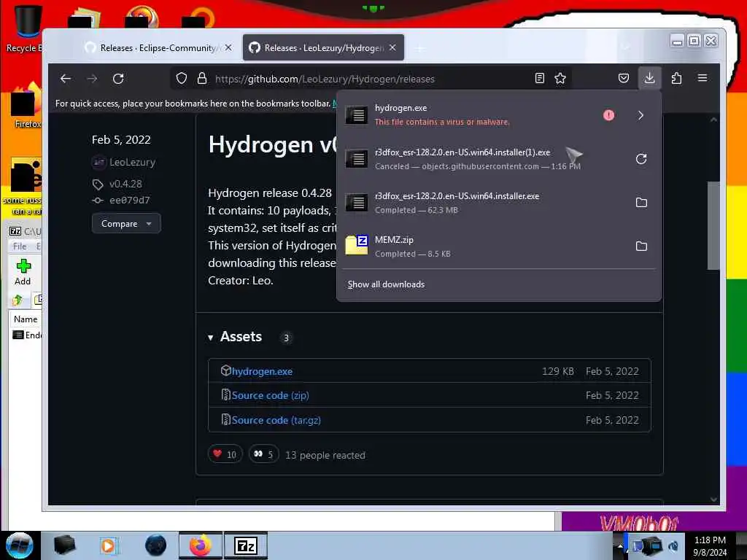Image resolution: width=747 pixels, height=560 pixels.
Task: Toggle the eyes reaction with 5
Action: [x=263, y=454]
